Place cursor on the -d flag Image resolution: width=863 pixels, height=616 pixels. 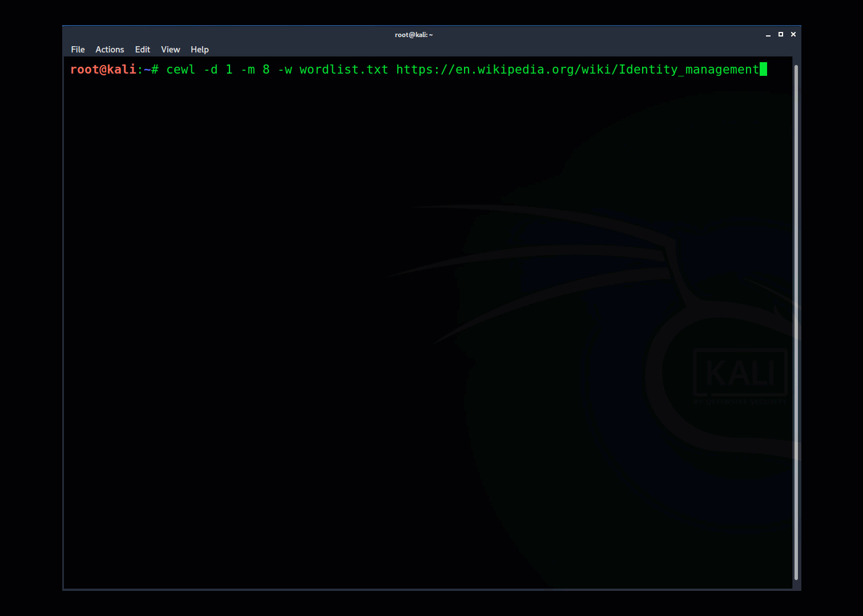click(x=211, y=70)
